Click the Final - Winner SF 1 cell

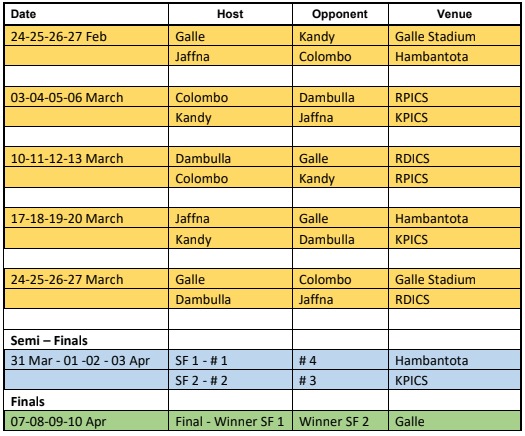tap(230, 421)
